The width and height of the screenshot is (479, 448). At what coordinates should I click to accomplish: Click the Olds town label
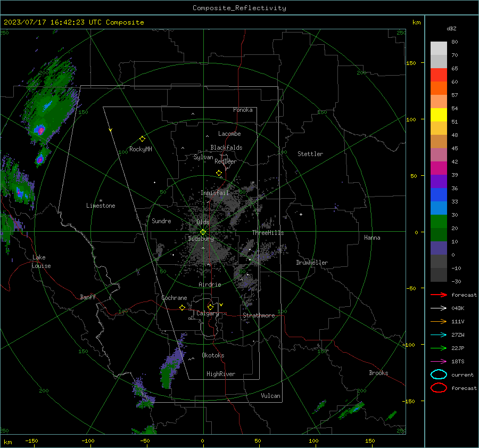(x=203, y=222)
